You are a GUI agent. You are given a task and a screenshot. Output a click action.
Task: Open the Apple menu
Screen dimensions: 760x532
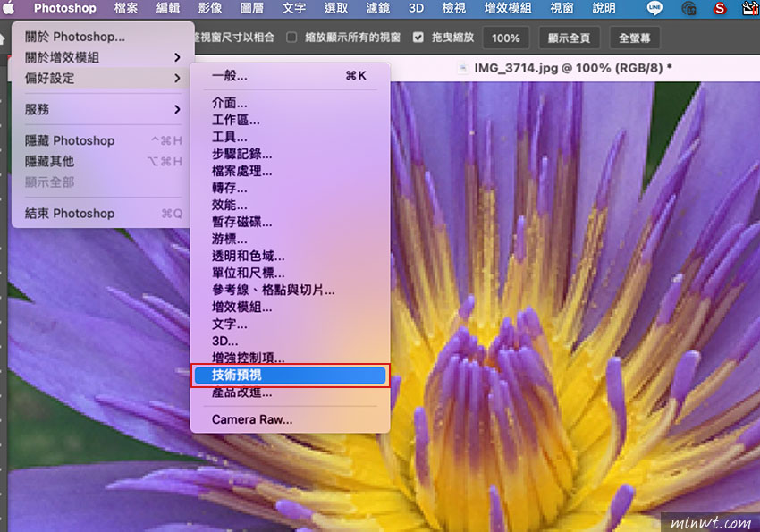[x=9, y=8]
